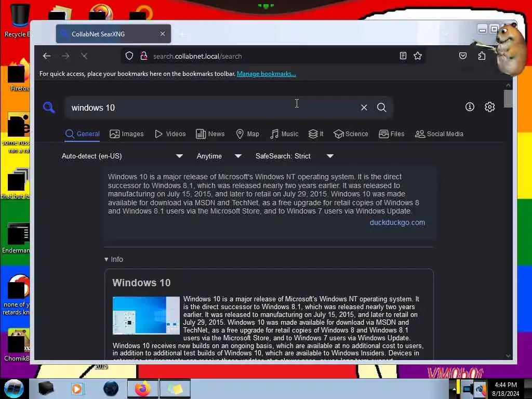Image resolution: width=532 pixels, height=399 pixels.
Task: Stop loading the page with the X button
Action: pos(85,56)
